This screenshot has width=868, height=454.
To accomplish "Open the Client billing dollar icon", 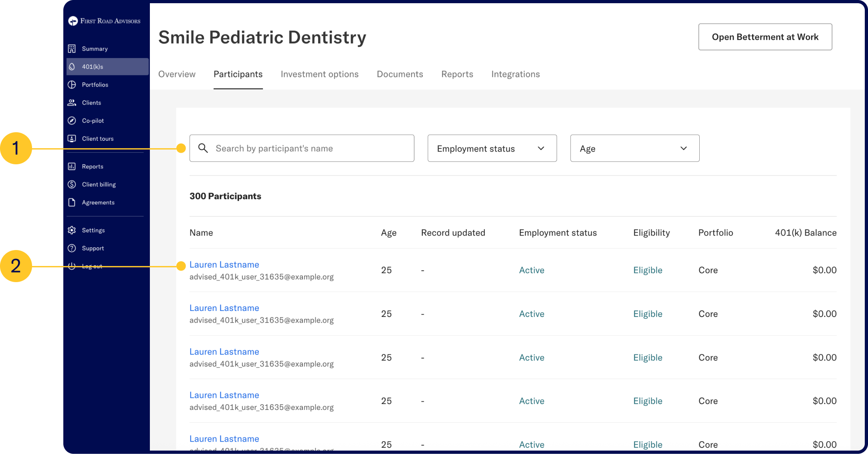I will (72, 184).
